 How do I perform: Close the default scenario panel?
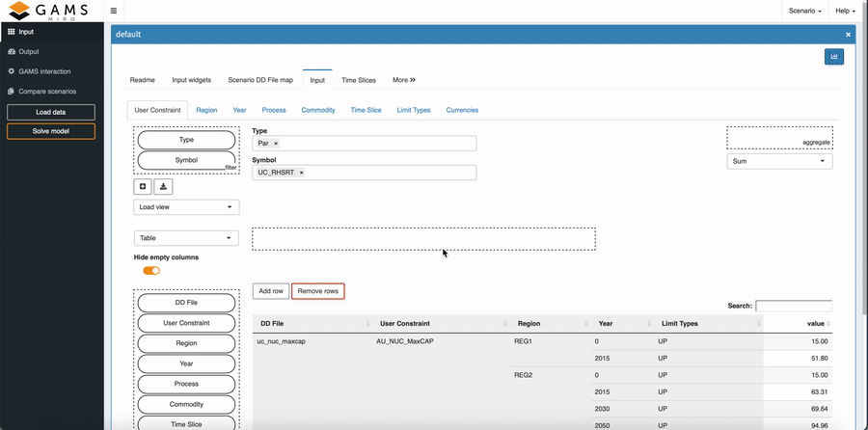pos(848,35)
